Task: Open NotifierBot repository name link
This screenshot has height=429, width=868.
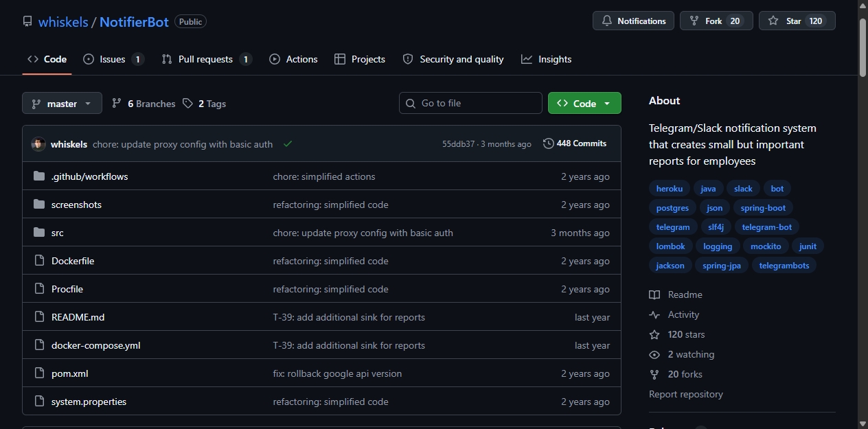Action: (134, 22)
